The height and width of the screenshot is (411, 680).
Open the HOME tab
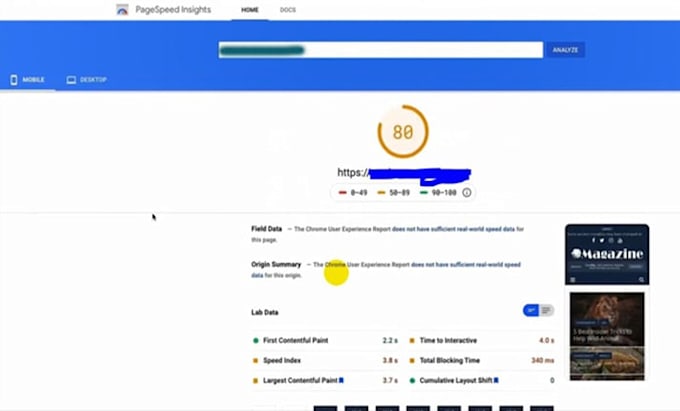[250, 10]
